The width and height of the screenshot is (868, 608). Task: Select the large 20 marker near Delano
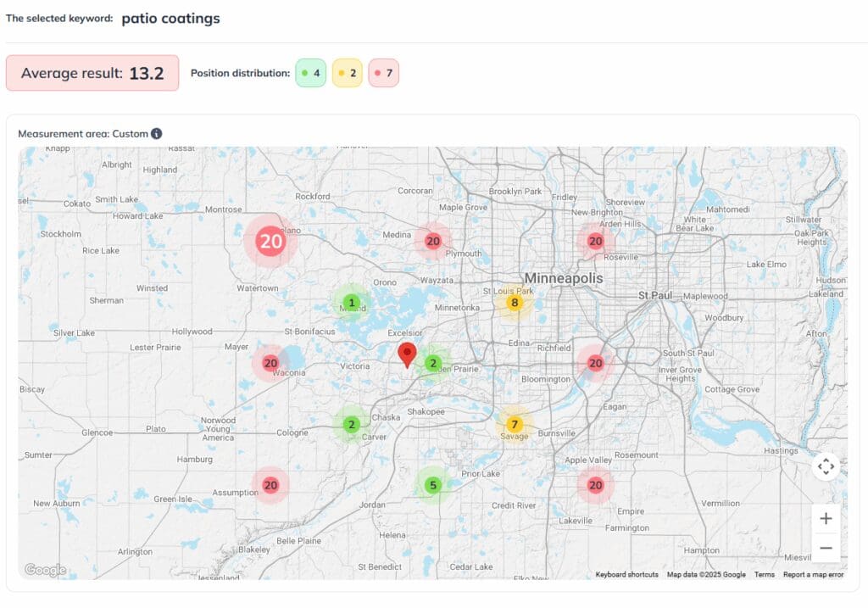[270, 241]
